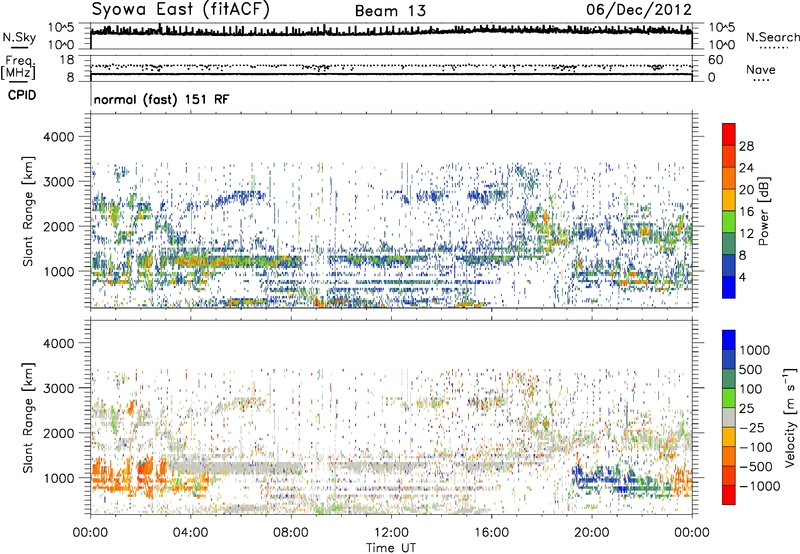
Task: Click "2000" tick in the velocity panel
Action: point(58,433)
